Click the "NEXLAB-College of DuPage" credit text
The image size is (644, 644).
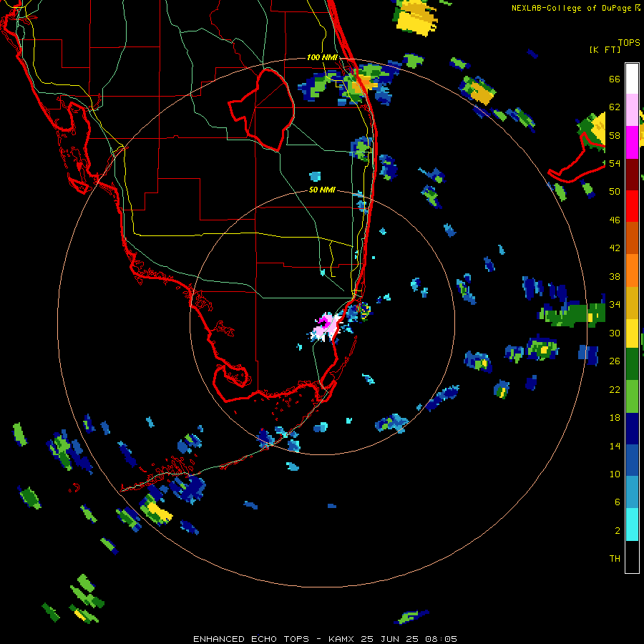tap(571, 8)
